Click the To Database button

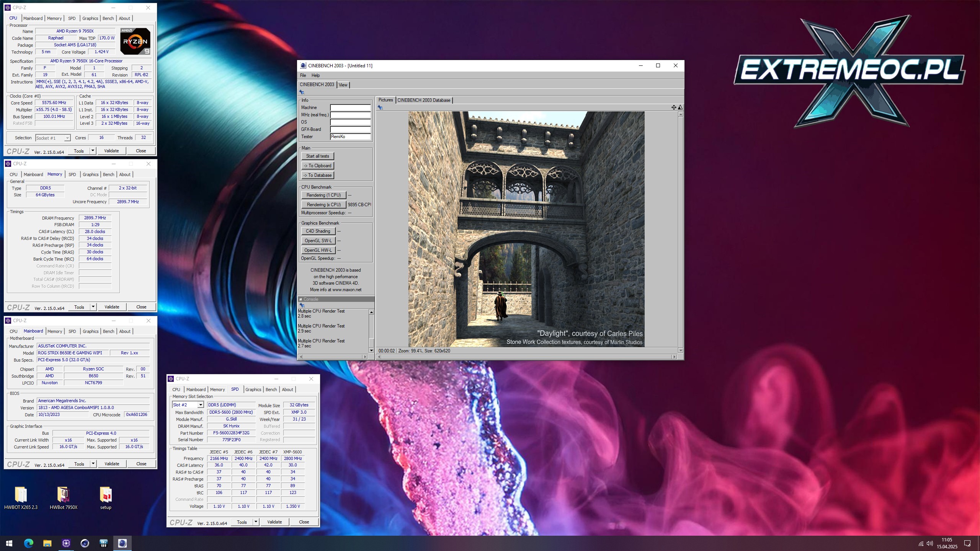[318, 175]
